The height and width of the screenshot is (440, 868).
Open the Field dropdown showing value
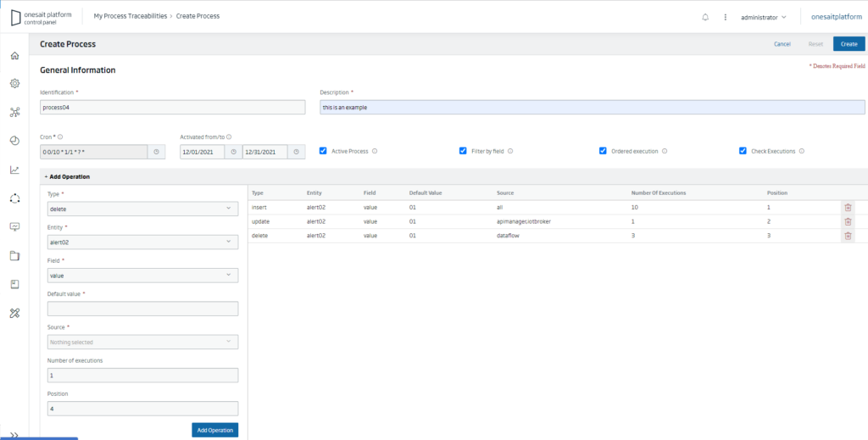tap(142, 275)
